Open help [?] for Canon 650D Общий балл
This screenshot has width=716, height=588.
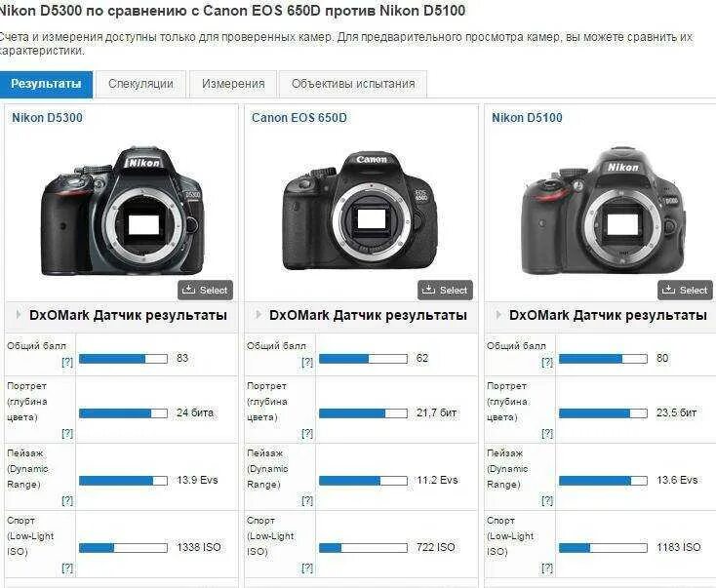pyautogui.click(x=307, y=362)
